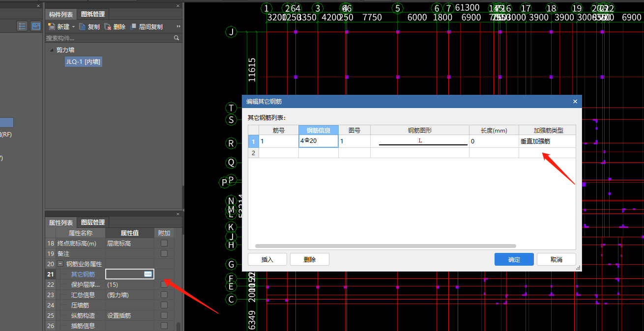The width and height of the screenshot is (644, 331).
Task: Select JLQ-1 [内墙] component
Action: (84, 62)
